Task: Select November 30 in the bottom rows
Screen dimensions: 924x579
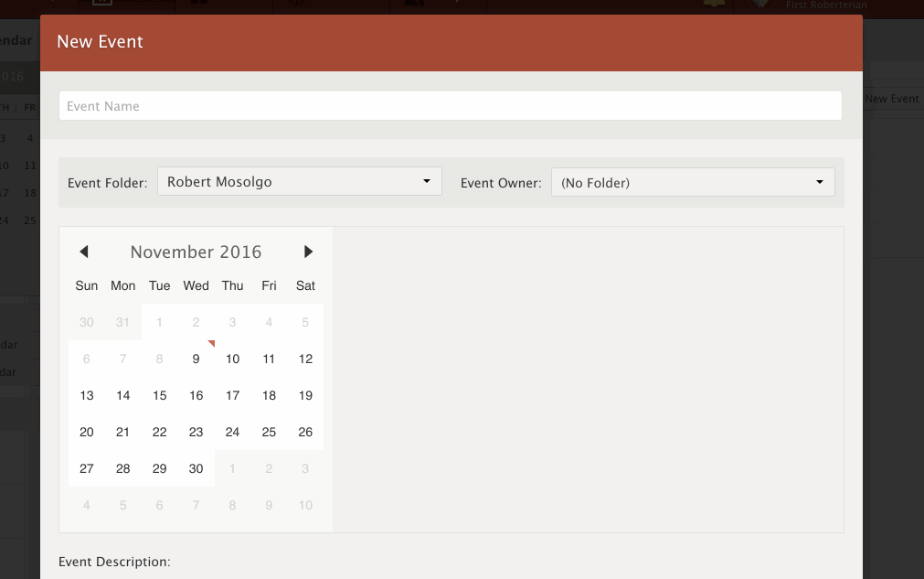Action: point(196,468)
